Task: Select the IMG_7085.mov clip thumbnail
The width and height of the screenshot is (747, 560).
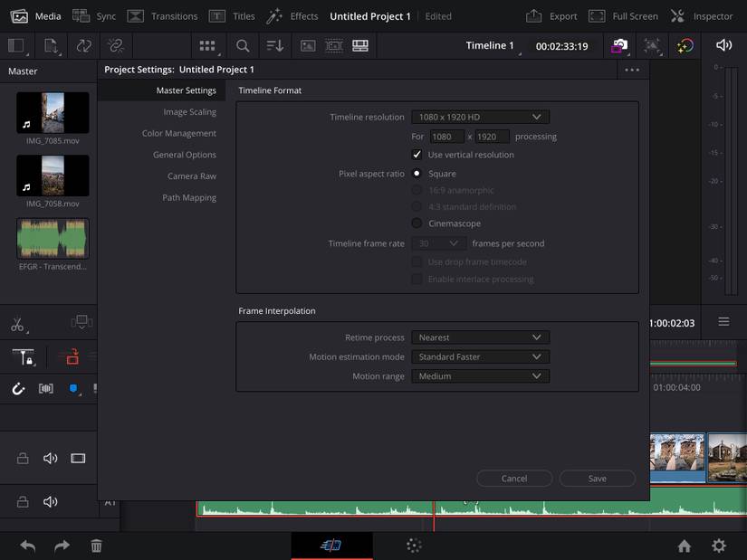Action: click(52, 111)
